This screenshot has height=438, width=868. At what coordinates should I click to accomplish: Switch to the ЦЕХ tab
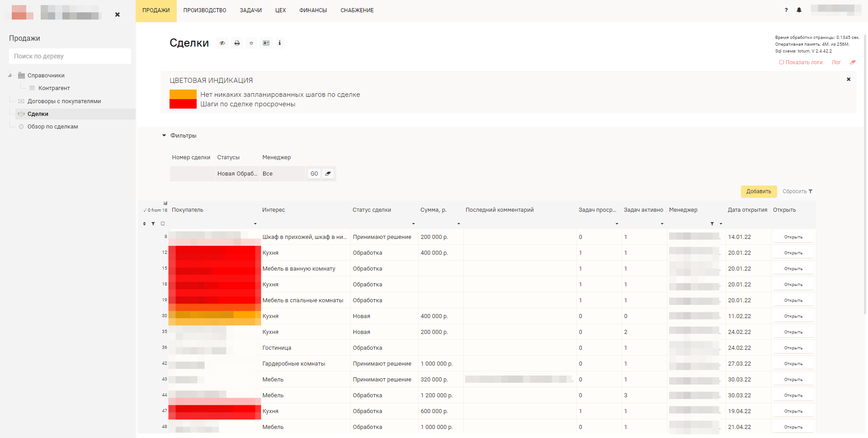click(x=280, y=10)
